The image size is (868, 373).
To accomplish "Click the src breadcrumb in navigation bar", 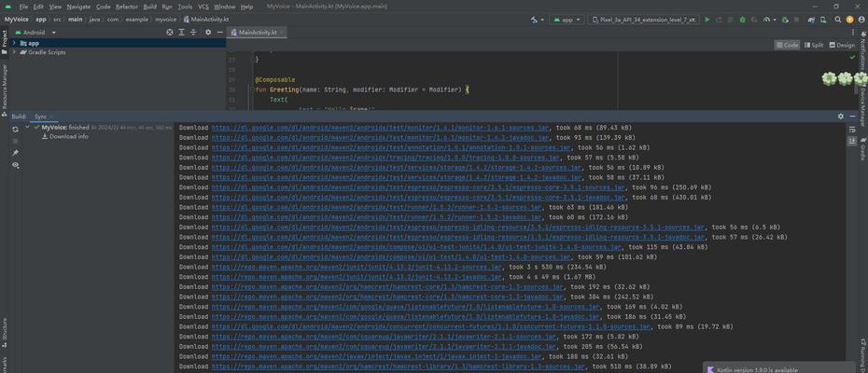I will pyautogui.click(x=57, y=20).
